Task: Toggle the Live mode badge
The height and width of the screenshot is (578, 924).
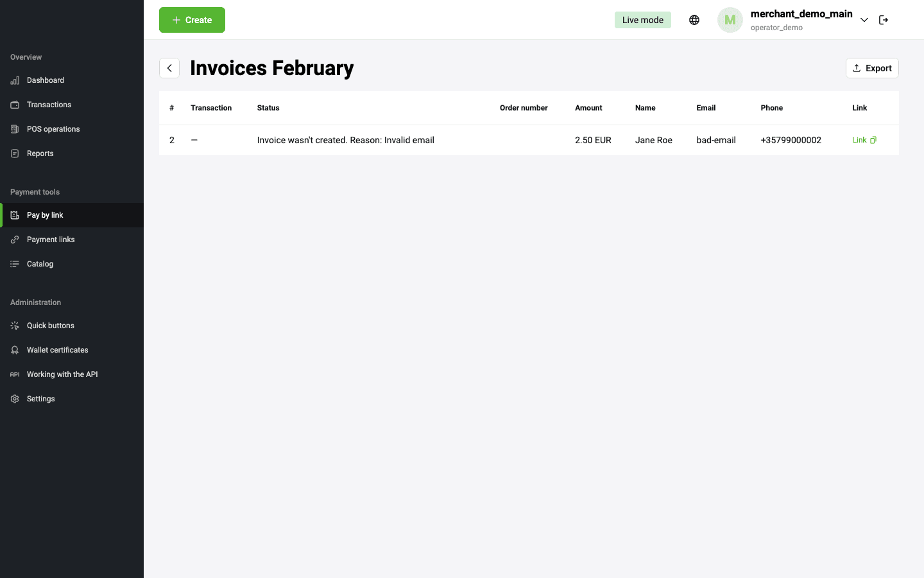Action: point(642,20)
